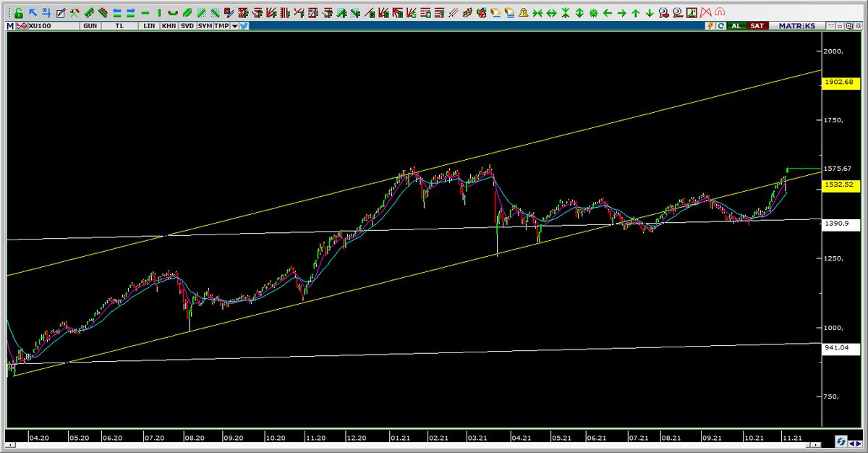
Task: Compress the chart horizontally with inward arrows
Action: [x=537, y=13]
